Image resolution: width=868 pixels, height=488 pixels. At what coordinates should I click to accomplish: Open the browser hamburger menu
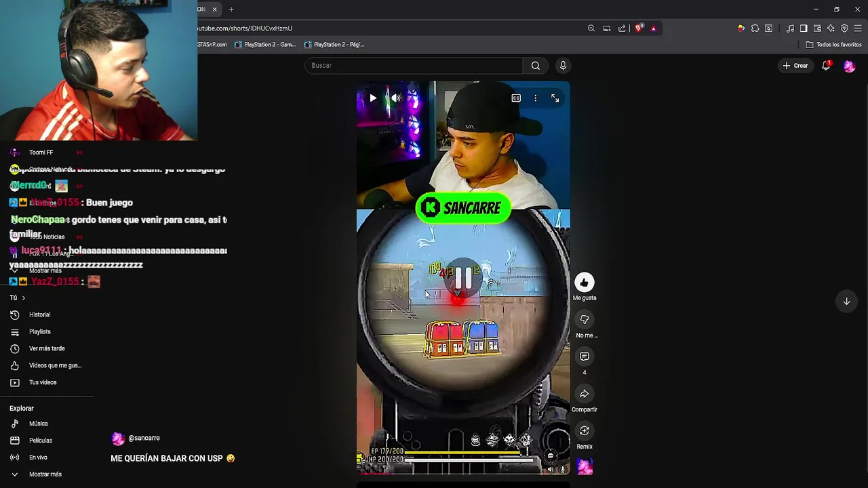pyautogui.click(x=858, y=28)
